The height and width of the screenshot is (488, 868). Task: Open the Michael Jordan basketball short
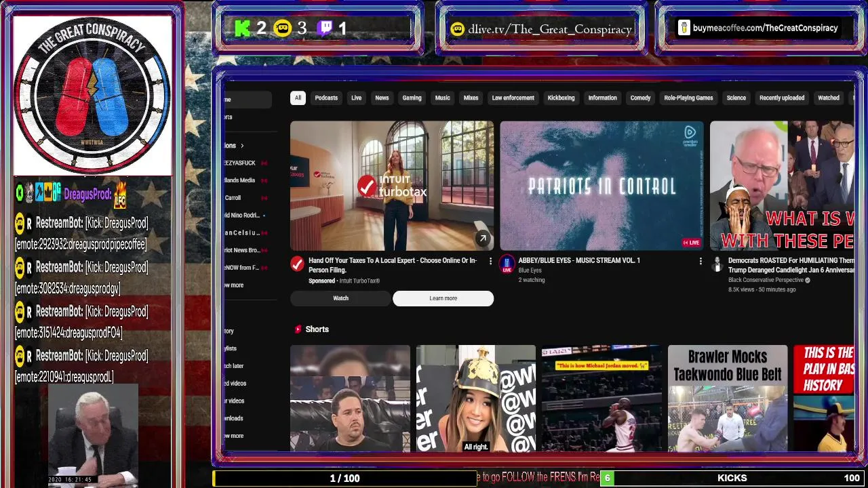[601, 399]
